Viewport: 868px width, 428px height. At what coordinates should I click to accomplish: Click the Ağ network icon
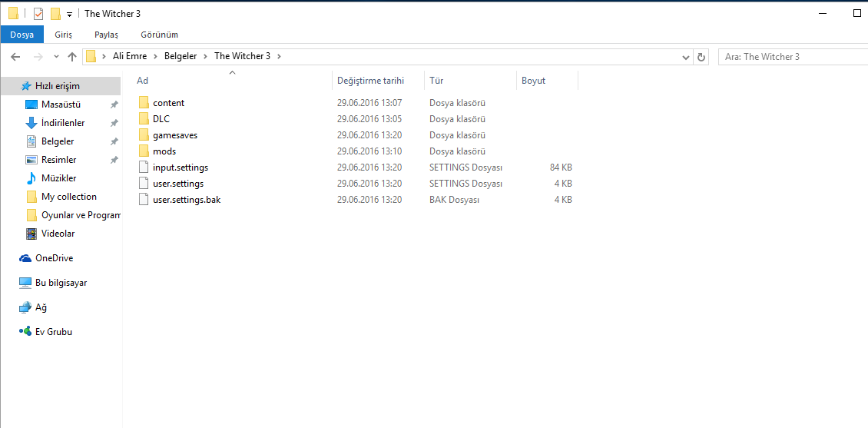pos(25,307)
